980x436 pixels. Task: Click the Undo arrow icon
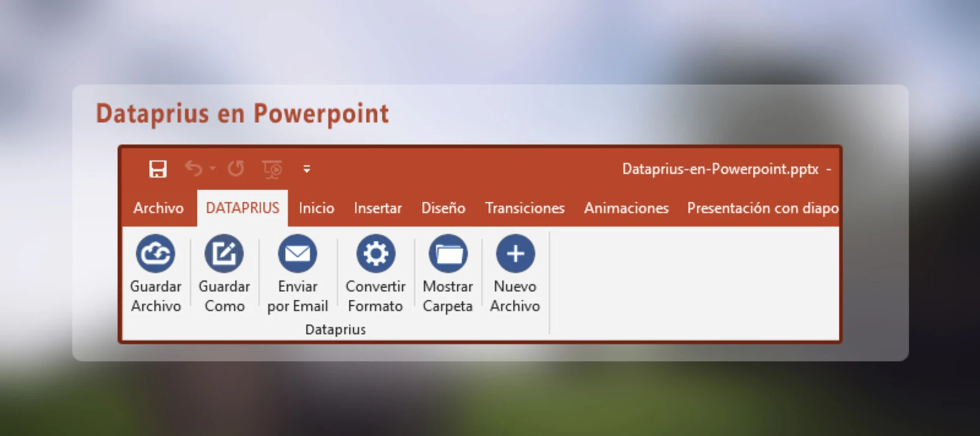click(193, 168)
